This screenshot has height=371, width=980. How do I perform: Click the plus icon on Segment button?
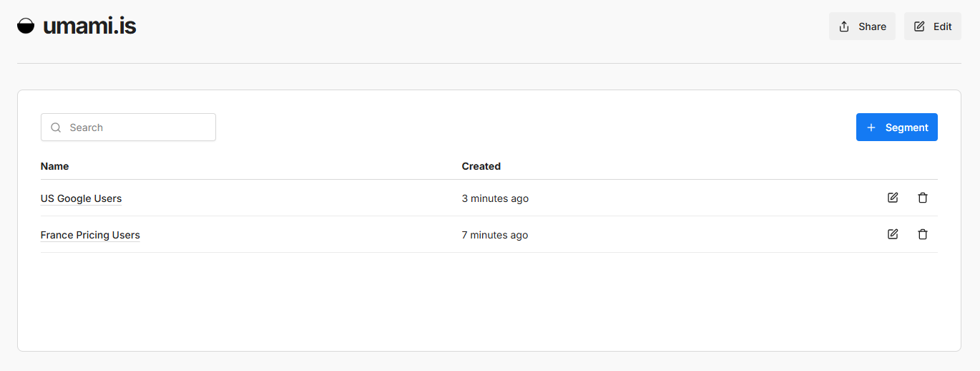point(871,127)
